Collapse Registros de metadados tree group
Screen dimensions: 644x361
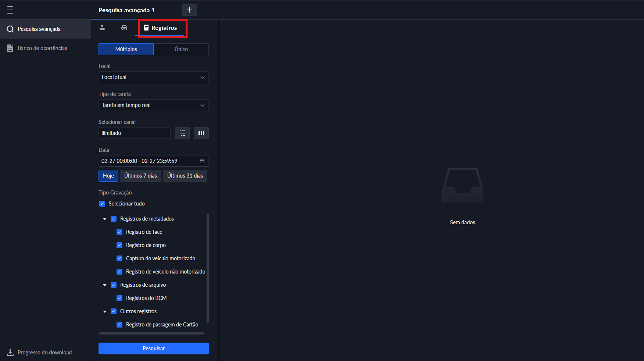105,219
